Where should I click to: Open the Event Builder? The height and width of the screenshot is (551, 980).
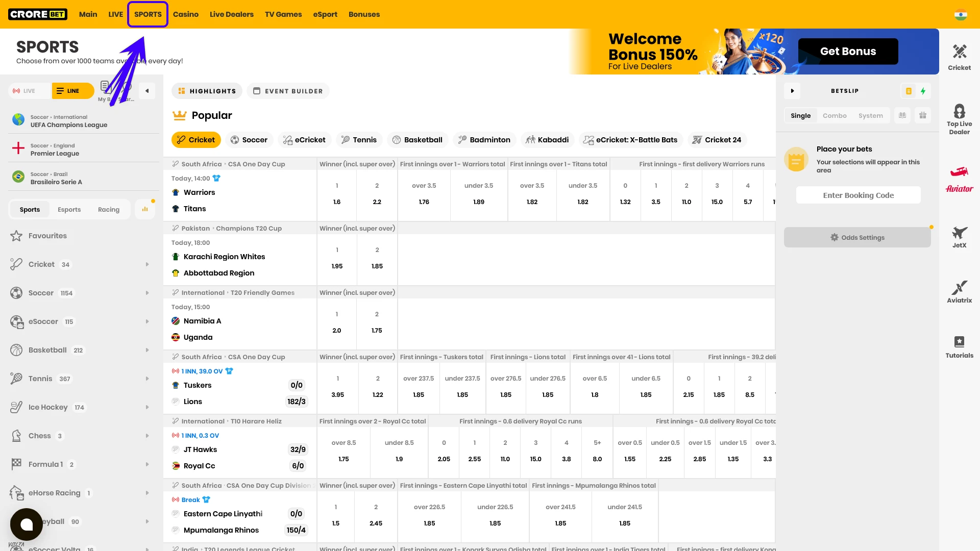click(x=288, y=91)
